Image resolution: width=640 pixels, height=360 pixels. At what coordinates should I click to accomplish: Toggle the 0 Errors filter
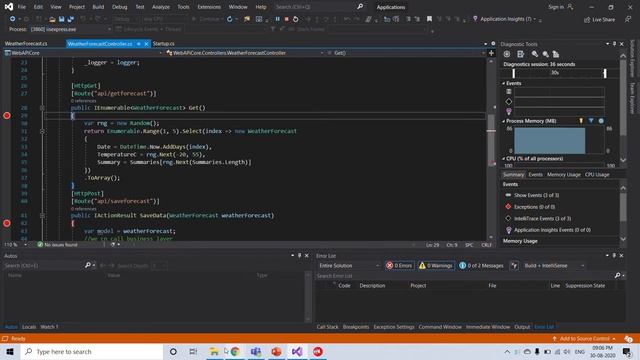399,266
